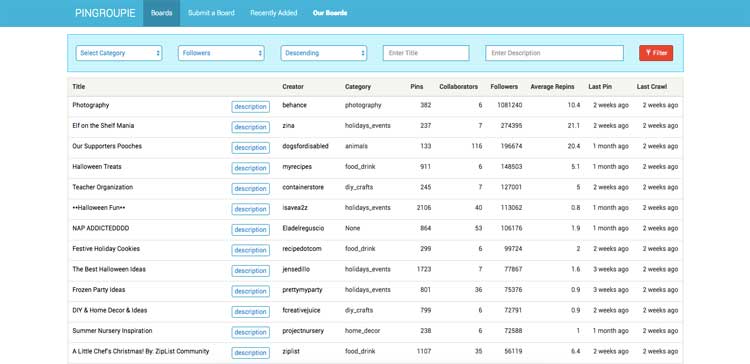This screenshot has width=750, height=364.
Task: Click creator name prettymyparty
Action: [303, 290]
